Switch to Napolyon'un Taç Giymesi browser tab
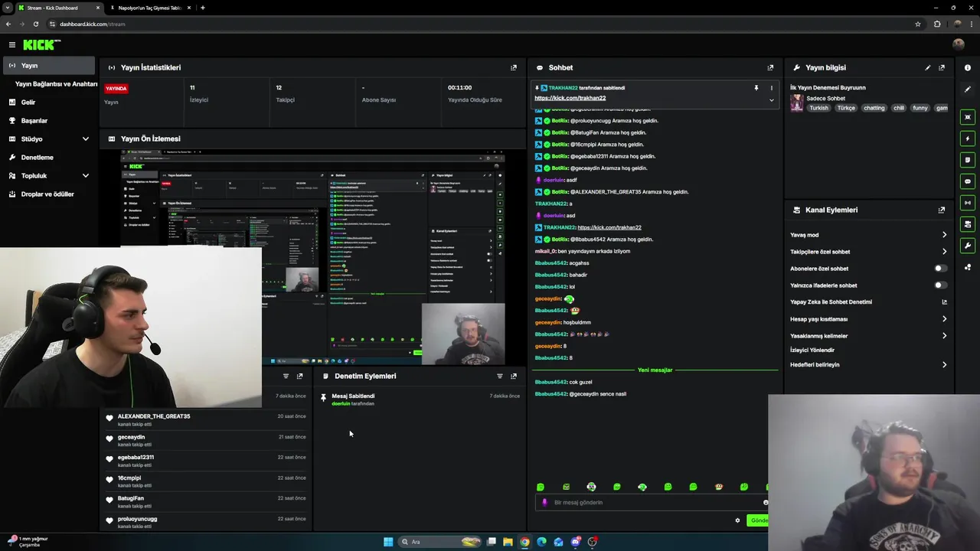 [149, 8]
